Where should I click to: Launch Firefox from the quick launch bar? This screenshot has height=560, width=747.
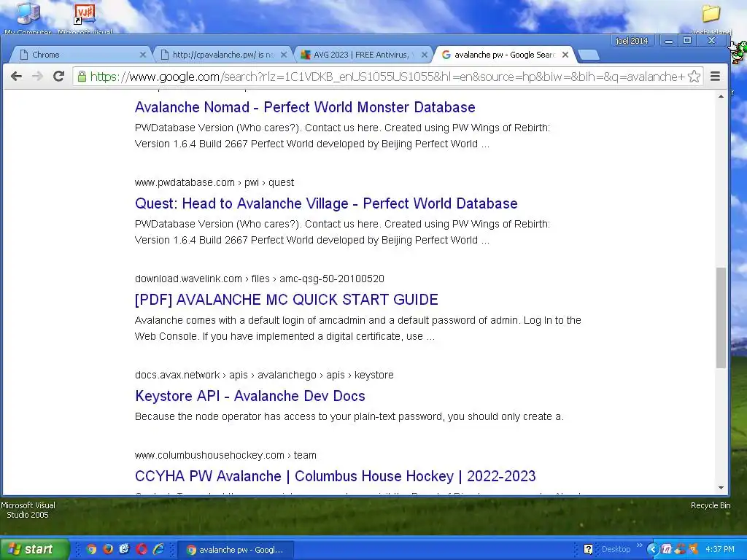[108, 550]
